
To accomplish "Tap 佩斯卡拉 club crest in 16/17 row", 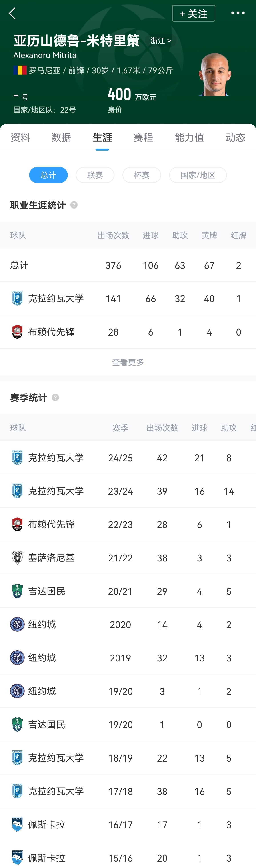I will coord(17,824).
